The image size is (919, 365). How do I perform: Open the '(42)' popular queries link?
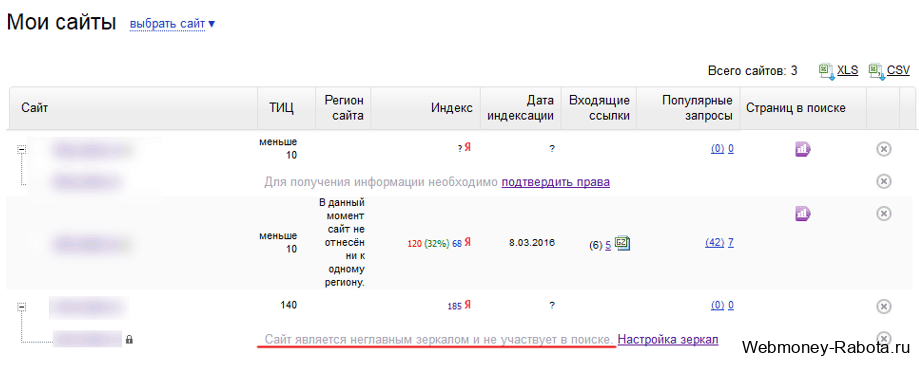pyautogui.click(x=715, y=243)
